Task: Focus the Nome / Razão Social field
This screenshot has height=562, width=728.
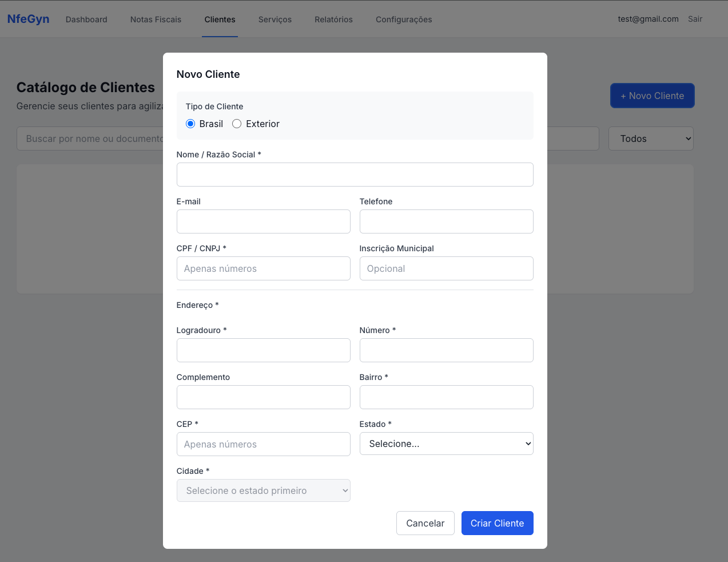Action: [x=355, y=175]
